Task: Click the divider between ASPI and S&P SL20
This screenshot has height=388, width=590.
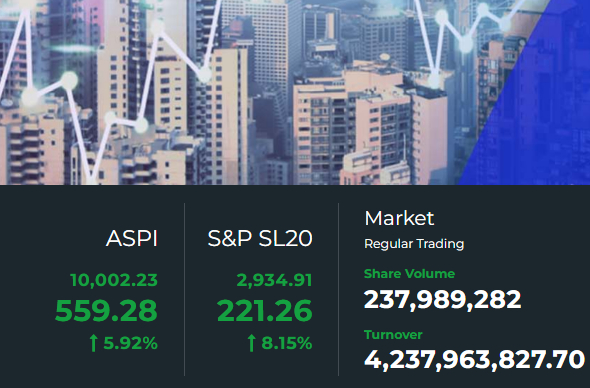Action: 184,289
